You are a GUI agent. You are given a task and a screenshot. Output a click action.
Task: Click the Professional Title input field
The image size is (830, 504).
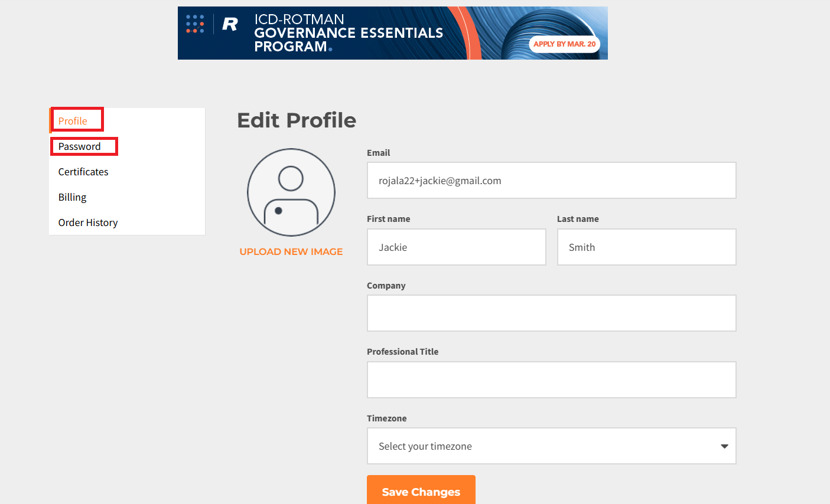(x=552, y=380)
